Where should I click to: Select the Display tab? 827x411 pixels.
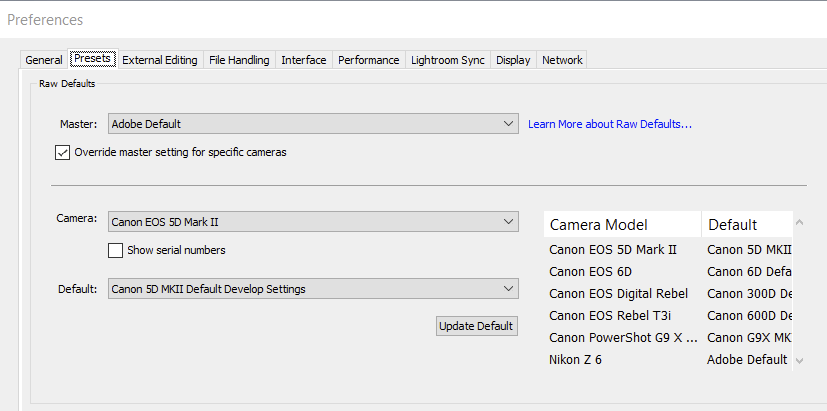(x=513, y=60)
